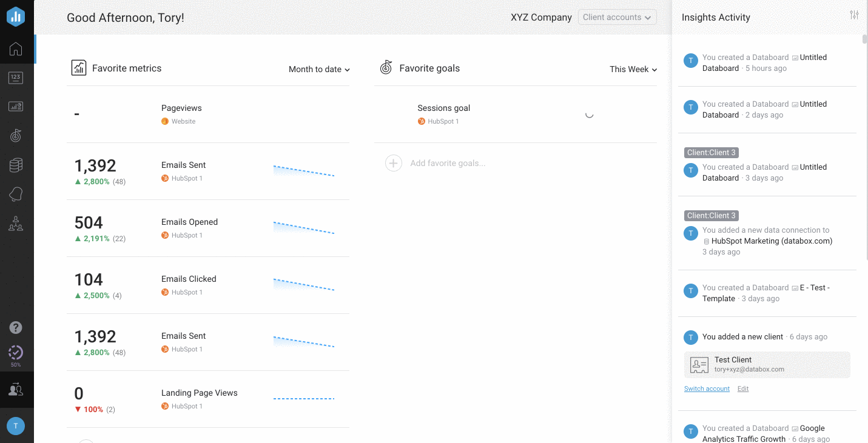Click Add favorite goals button
The height and width of the screenshot is (443, 868).
[393, 163]
